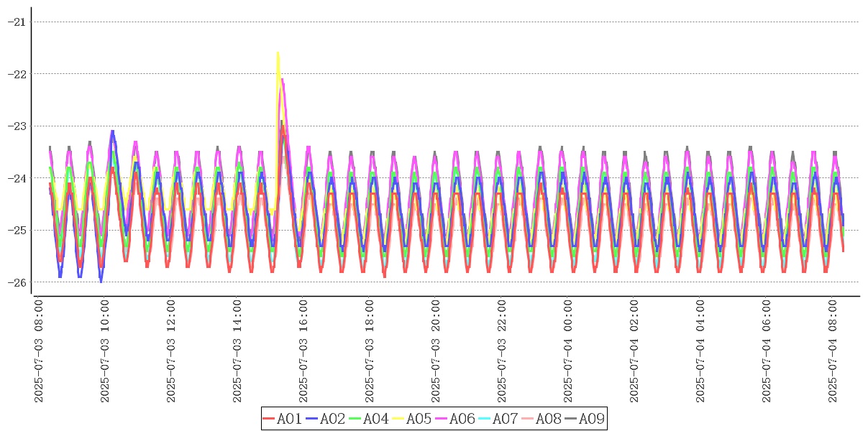
Task: Click the 2025-07-03 08:00 x-axis label
Action: pyautogui.click(x=39, y=351)
